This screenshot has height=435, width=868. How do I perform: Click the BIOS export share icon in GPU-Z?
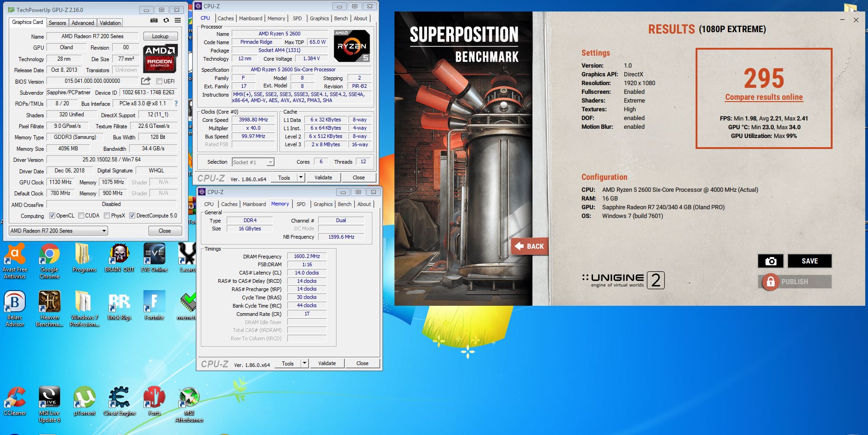click(x=146, y=81)
